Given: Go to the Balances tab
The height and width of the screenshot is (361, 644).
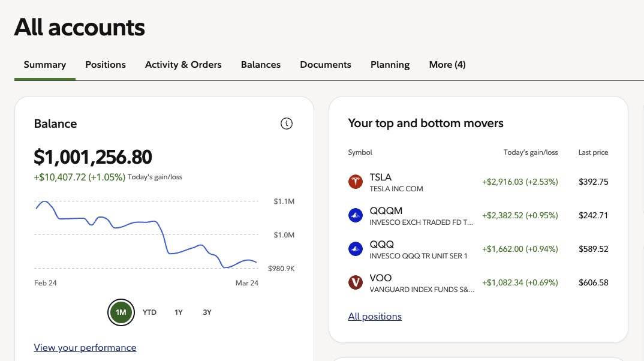Looking at the screenshot, I should click(261, 65).
